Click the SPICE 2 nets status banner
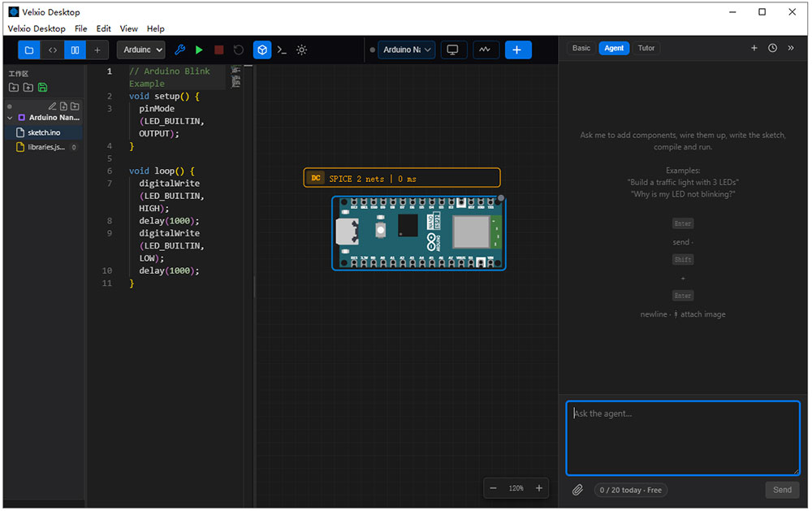This screenshot has height=511, width=812. pos(402,178)
